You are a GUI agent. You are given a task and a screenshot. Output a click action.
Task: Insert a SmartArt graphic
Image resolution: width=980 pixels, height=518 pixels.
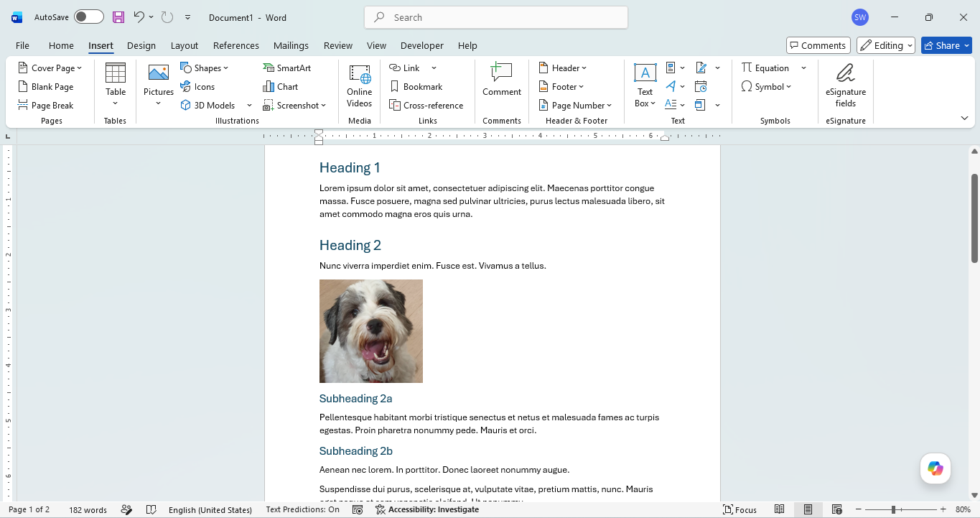tap(287, 68)
